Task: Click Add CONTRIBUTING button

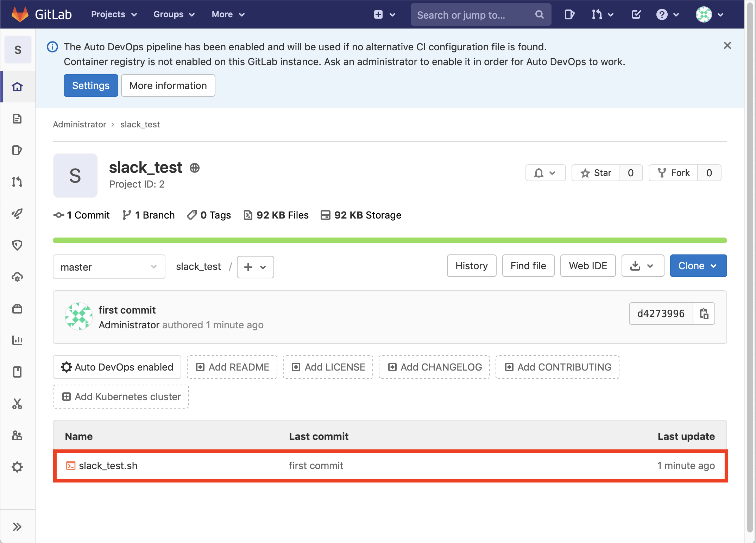Action: 557,367
